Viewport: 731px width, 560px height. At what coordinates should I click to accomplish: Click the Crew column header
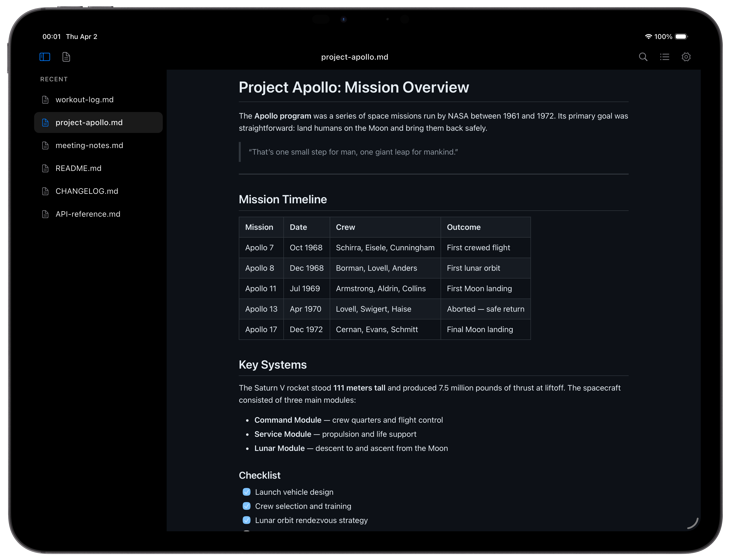coord(385,227)
